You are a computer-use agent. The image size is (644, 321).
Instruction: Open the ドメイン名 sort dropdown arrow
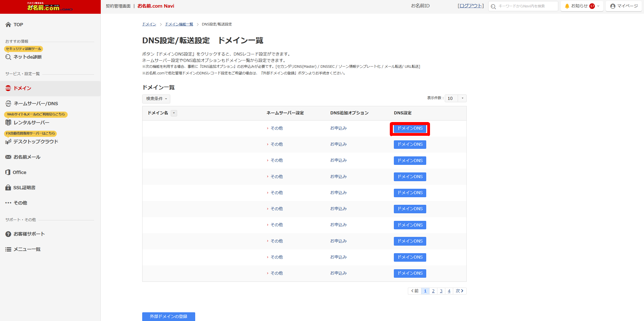point(174,113)
